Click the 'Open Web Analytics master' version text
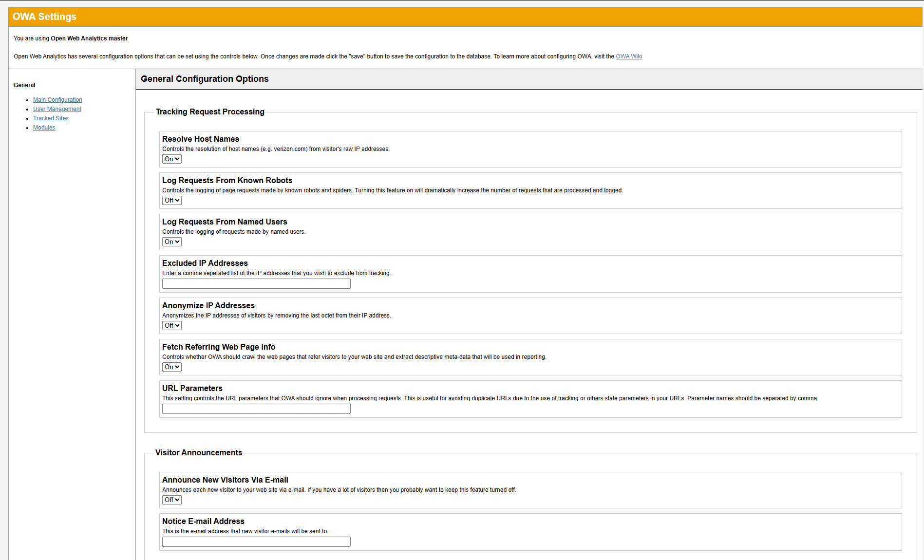The height and width of the screenshot is (560, 924). pyautogui.click(x=89, y=38)
